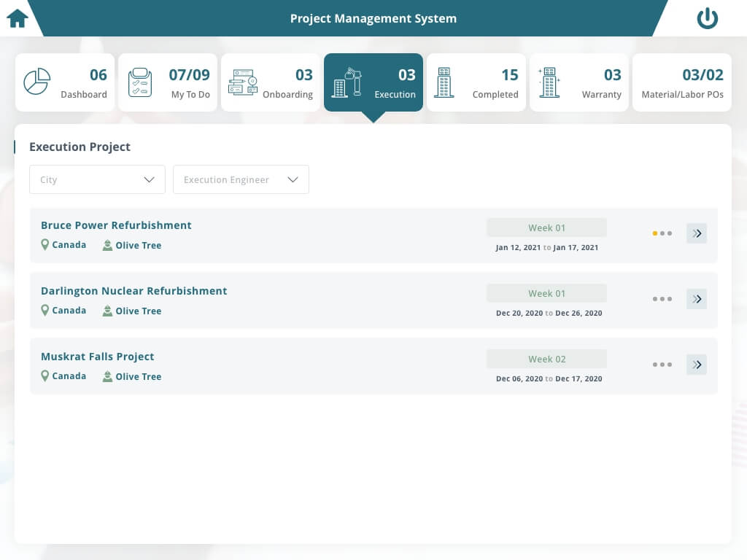
Task: Click double-chevron arrow for Darlington Nuclear
Action: pyautogui.click(x=697, y=299)
